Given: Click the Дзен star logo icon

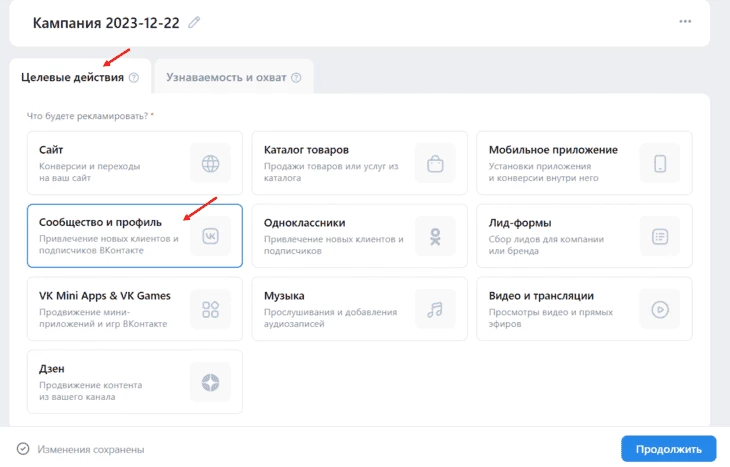Looking at the screenshot, I should pos(210,382).
